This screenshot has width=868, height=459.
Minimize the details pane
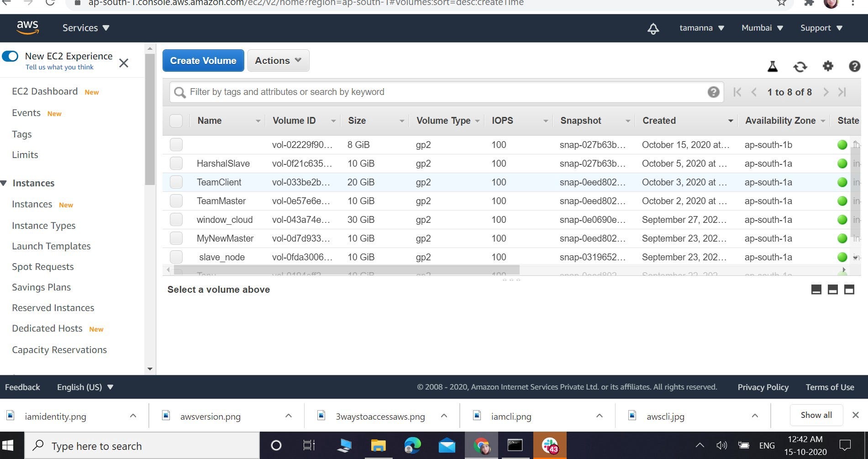816,290
